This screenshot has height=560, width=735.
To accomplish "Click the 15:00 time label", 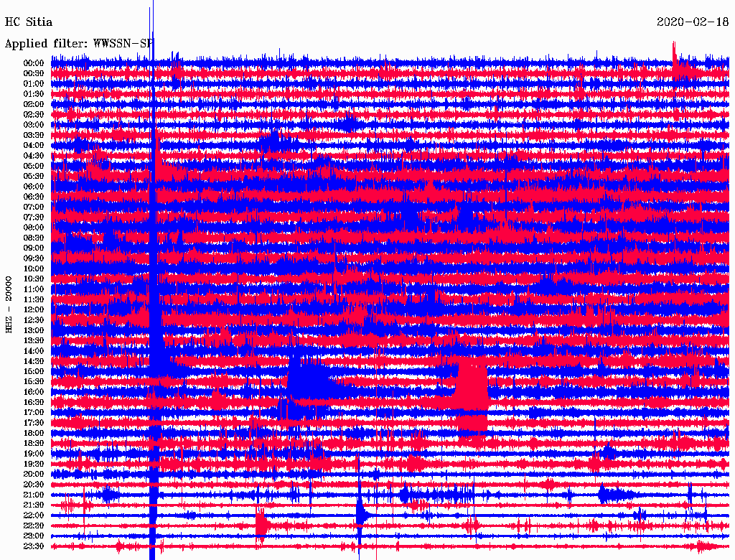I will click(34, 371).
